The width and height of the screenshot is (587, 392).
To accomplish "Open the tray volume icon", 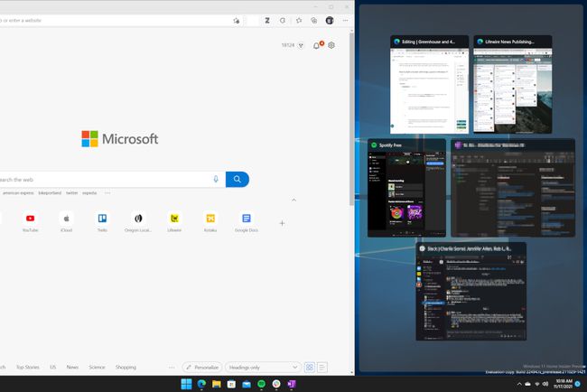I will point(545,384).
